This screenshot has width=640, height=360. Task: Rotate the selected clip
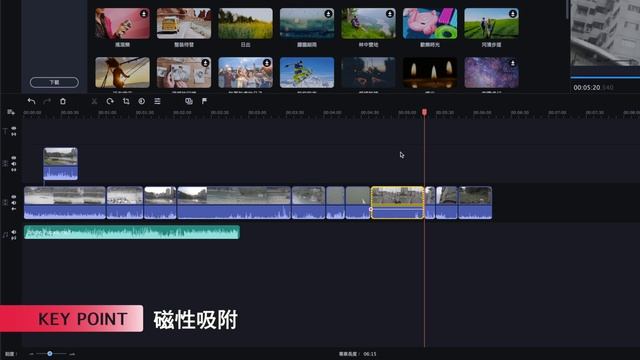pyautogui.click(x=110, y=101)
